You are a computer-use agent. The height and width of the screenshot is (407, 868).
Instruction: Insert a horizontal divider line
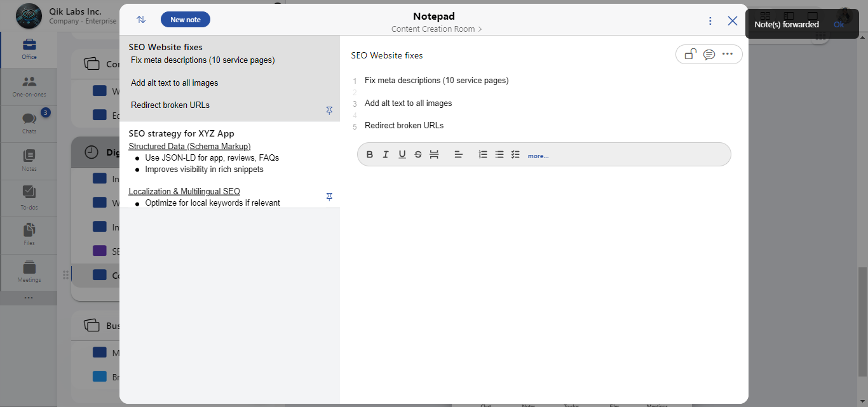[x=434, y=155]
